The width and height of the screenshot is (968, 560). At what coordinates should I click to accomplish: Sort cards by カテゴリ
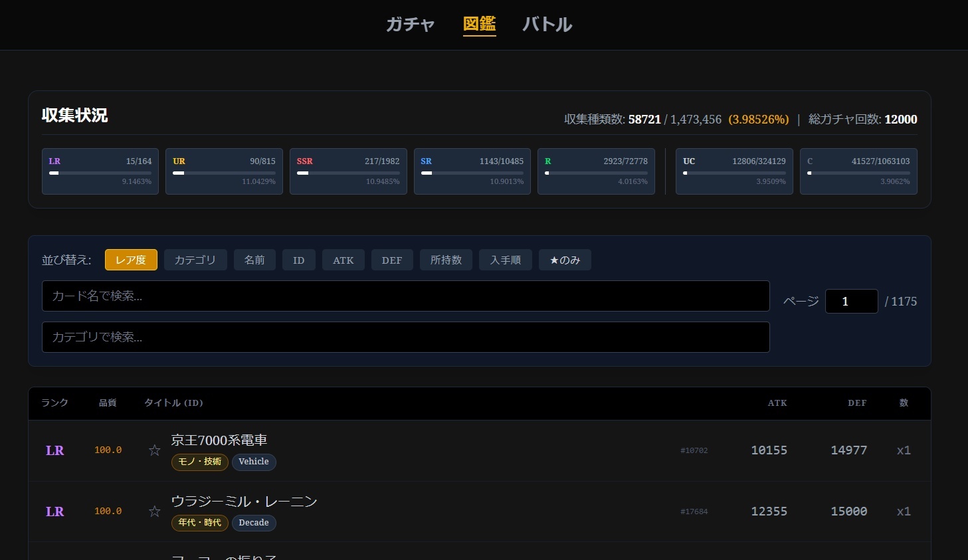[195, 260]
